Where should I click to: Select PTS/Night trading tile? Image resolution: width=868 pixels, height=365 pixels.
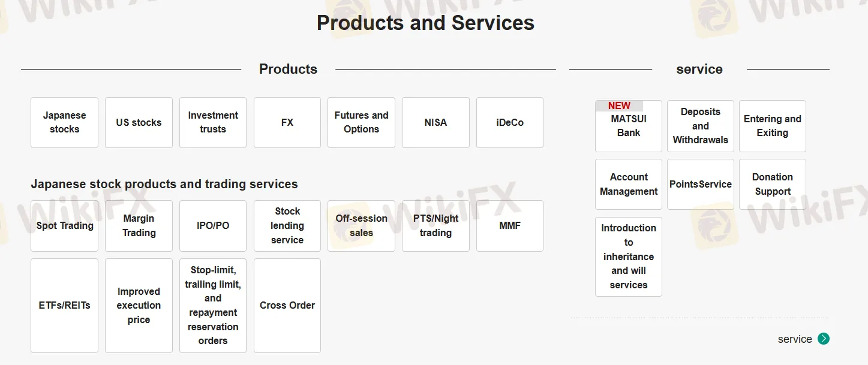[435, 225]
